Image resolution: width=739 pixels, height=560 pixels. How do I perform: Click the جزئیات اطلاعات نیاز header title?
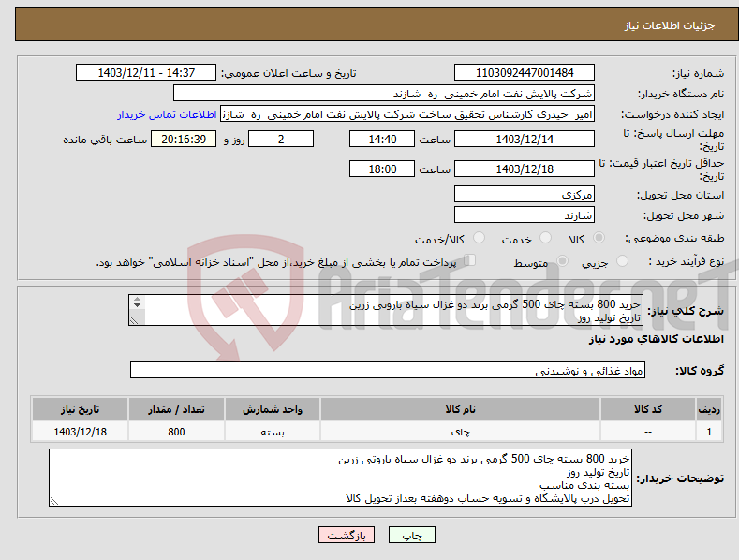[x=670, y=25]
